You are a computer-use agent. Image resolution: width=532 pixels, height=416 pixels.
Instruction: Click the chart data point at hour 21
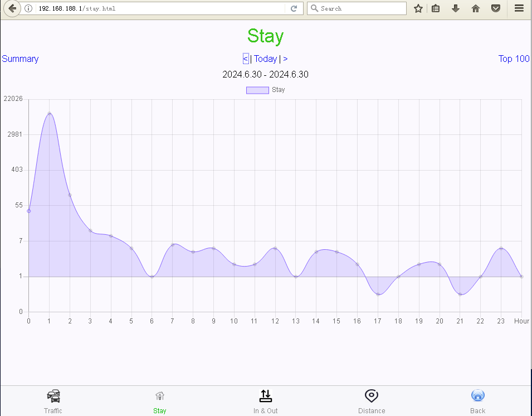[x=460, y=294]
